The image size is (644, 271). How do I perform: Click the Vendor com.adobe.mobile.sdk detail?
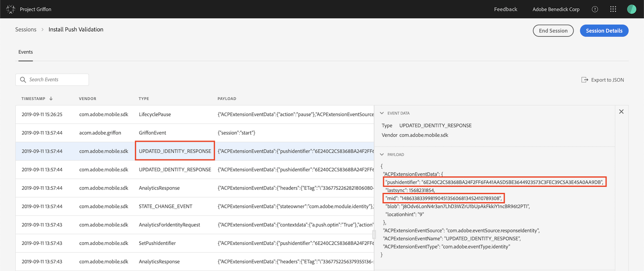(x=415, y=135)
